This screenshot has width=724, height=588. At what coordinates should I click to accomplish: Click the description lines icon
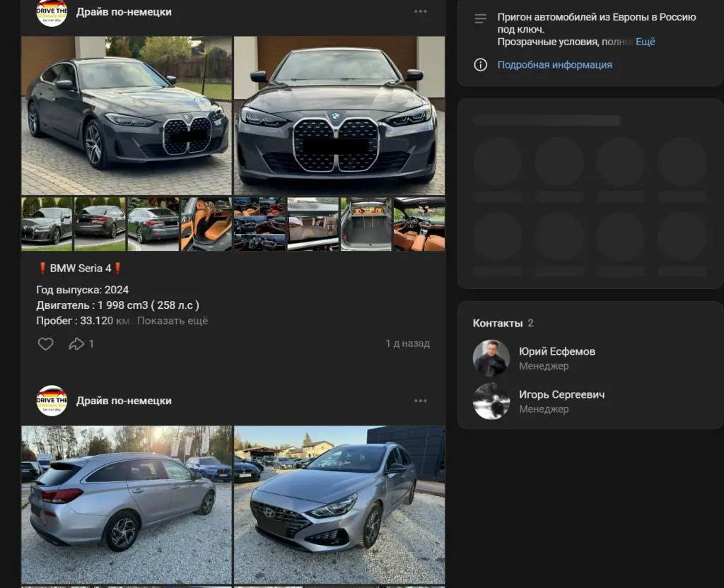pyautogui.click(x=480, y=18)
